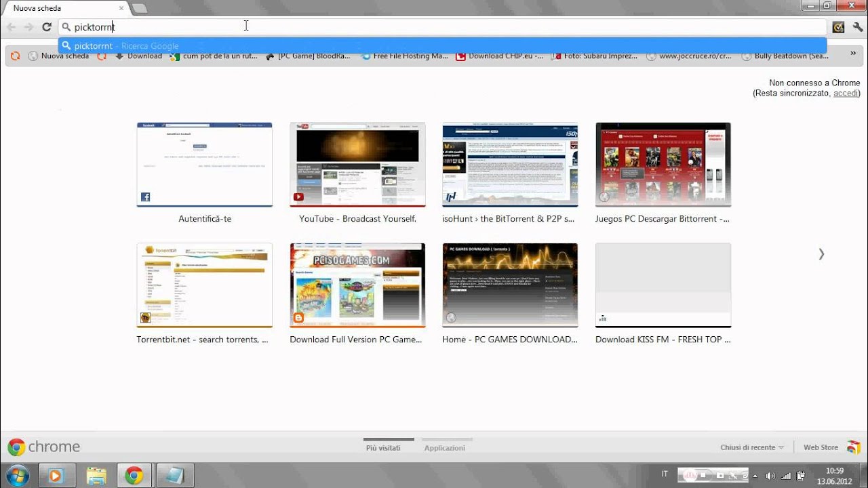
Task: Close the Nuova scheda tab
Action: pyautogui.click(x=121, y=8)
